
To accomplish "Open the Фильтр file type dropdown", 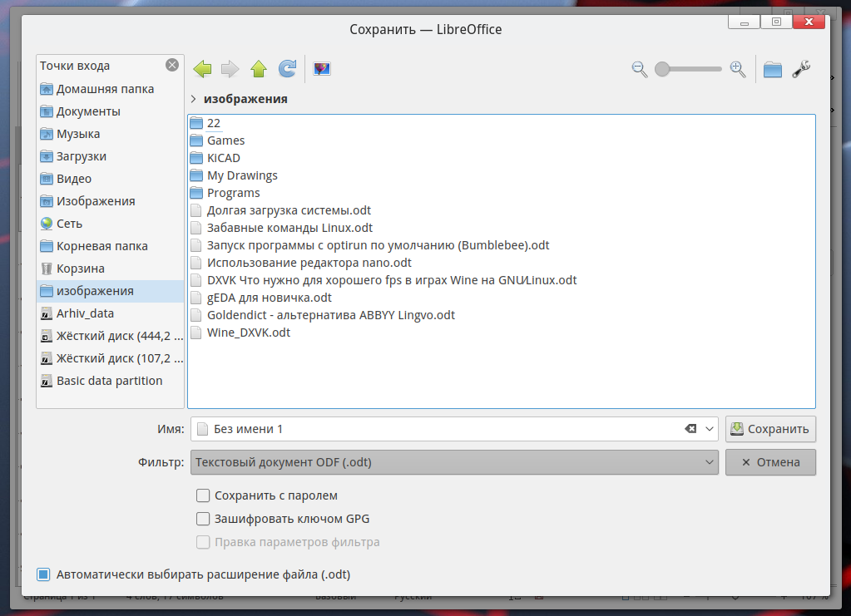I will tap(454, 462).
